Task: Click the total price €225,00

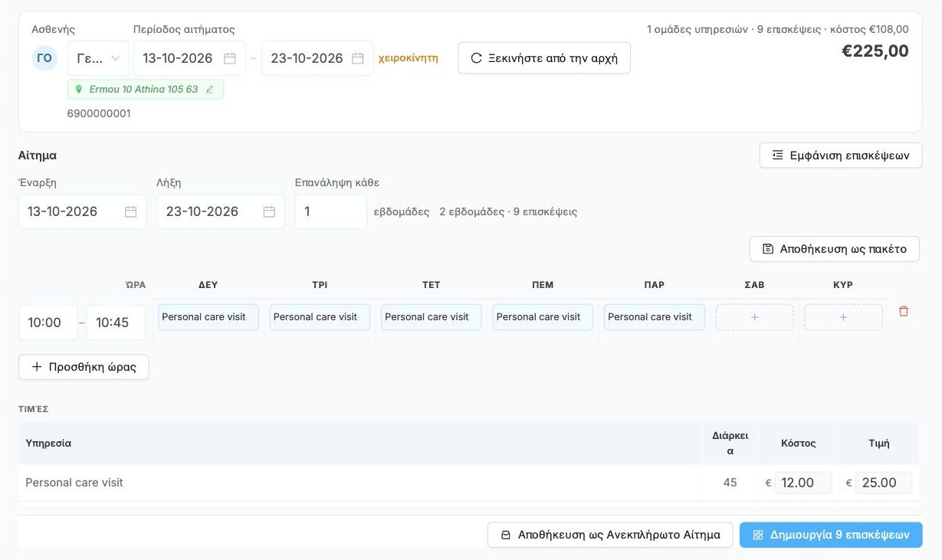Action: click(x=875, y=51)
